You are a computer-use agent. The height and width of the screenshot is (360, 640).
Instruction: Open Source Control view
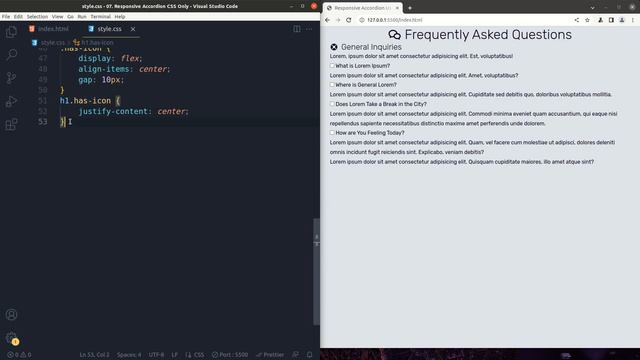(11, 78)
